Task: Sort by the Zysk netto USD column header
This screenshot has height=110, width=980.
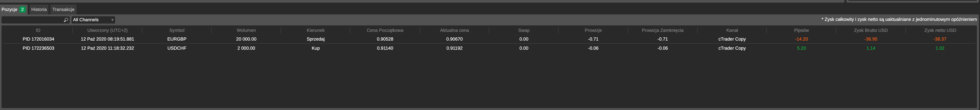Action: (940, 30)
